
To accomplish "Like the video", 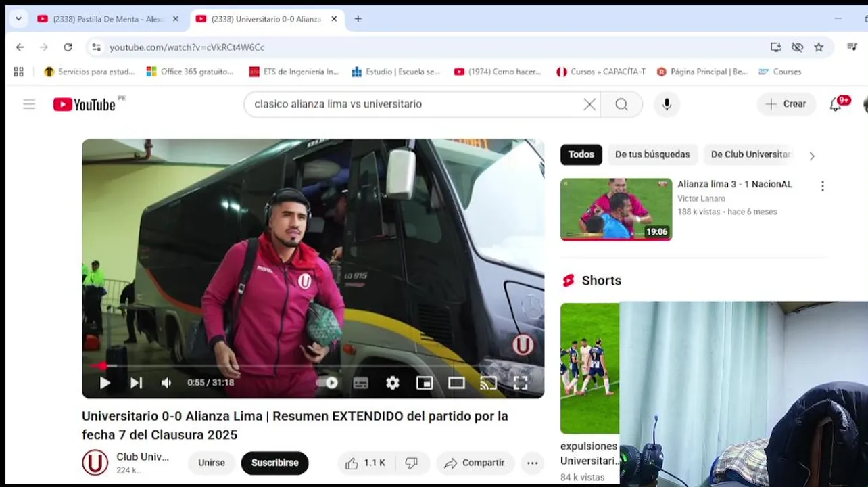I will [x=366, y=463].
